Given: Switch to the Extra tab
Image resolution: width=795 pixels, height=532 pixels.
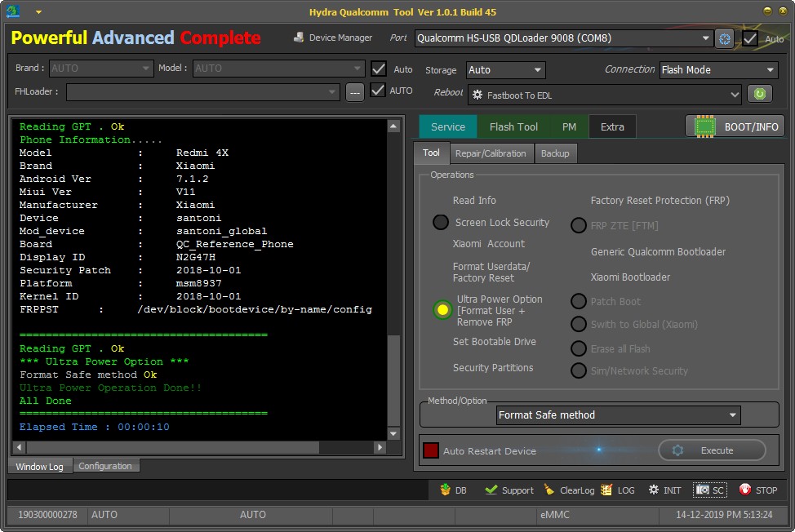Looking at the screenshot, I should [x=612, y=126].
